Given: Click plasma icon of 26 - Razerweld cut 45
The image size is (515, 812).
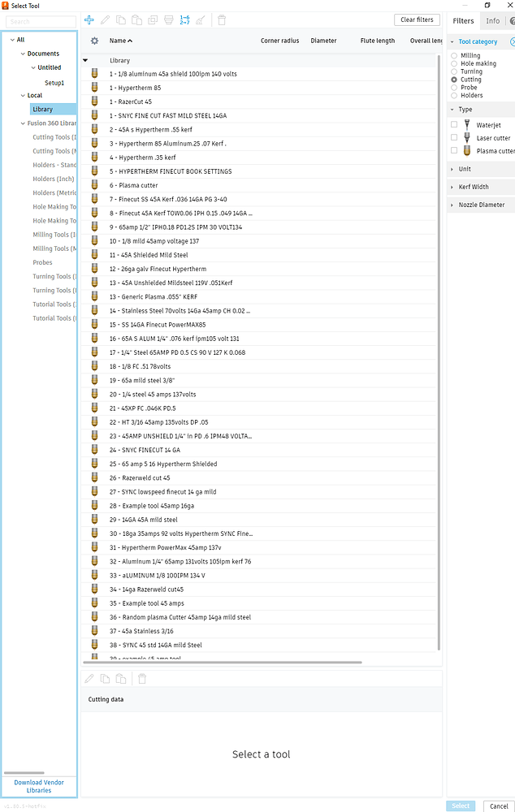Looking at the screenshot, I should coord(94,477).
